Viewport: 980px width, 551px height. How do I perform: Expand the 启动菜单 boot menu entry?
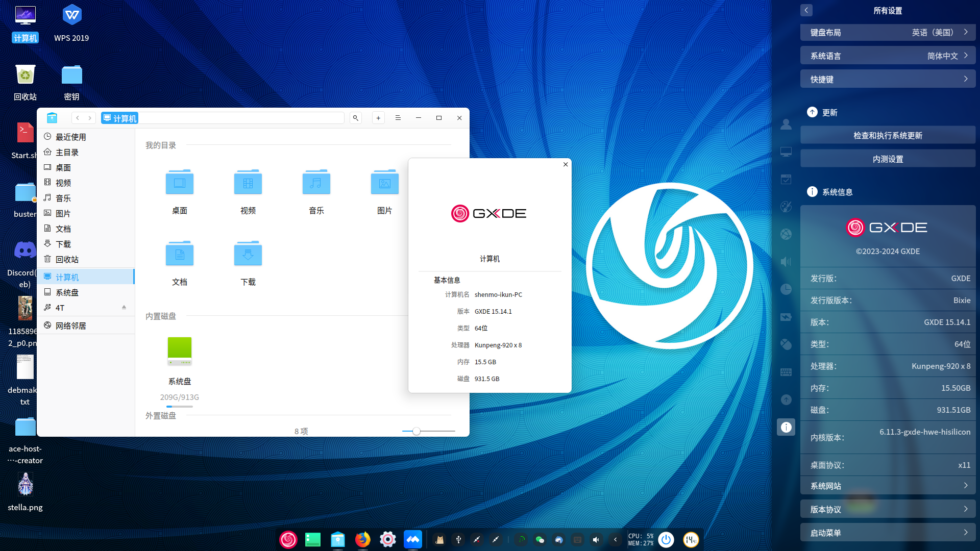coord(888,533)
